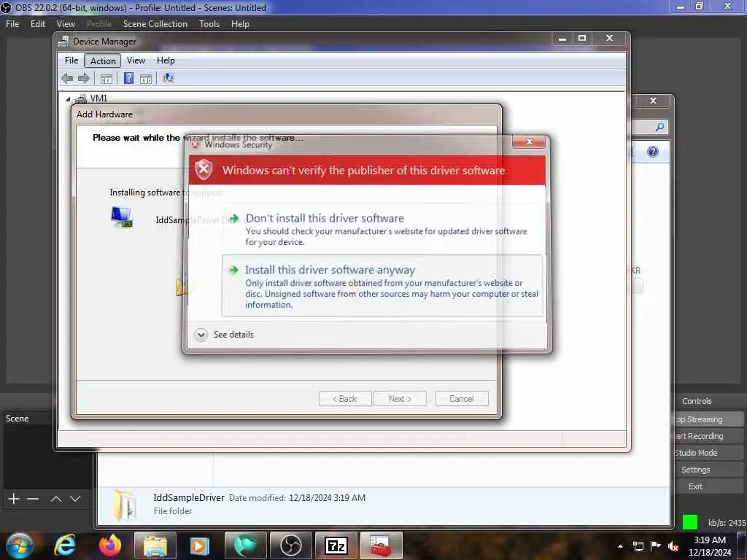This screenshot has width=747, height=560.
Task: Click the Back arrow in Device Manager toolbar
Action: [x=67, y=79]
